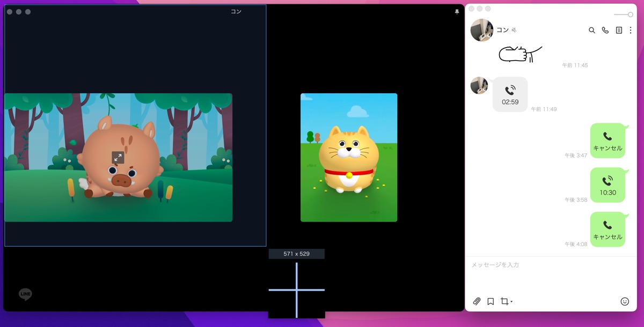Select the fist-bump sticker message
This screenshot has width=644, height=327.
click(518, 52)
